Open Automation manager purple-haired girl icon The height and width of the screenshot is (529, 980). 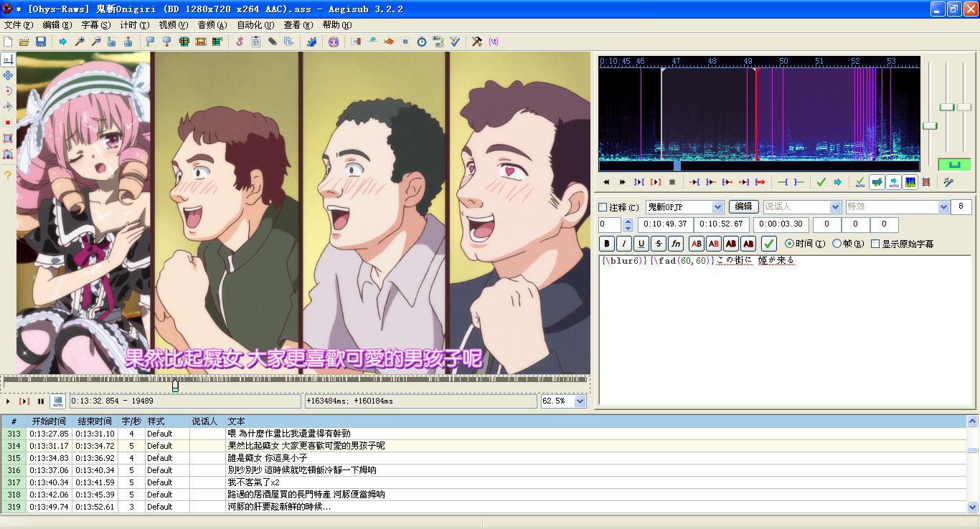coord(334,42)
